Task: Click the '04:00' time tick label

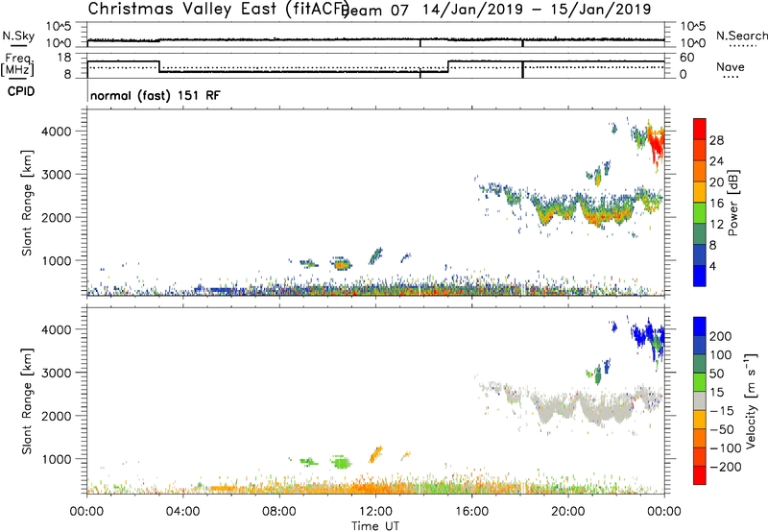Action: point(183,512)
